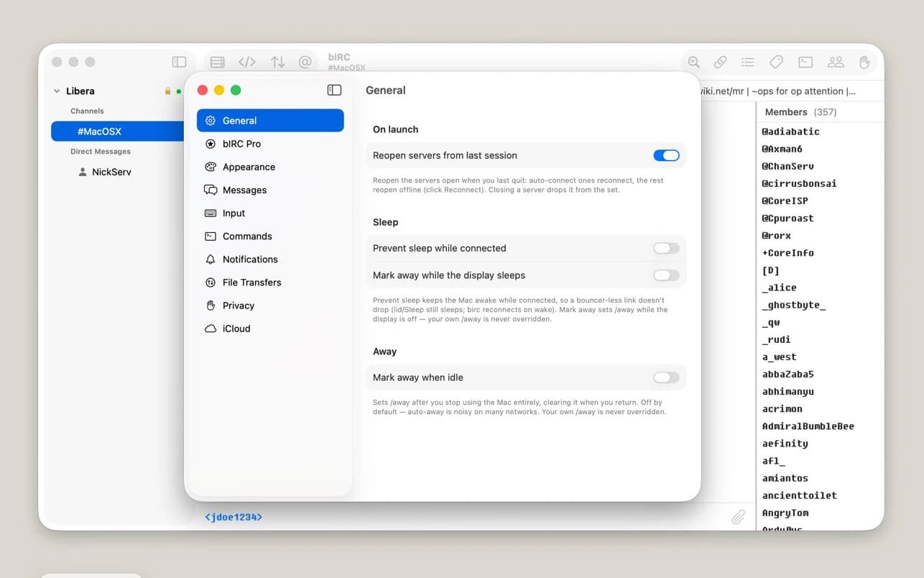Screen dimensions: 924x578
Task: Toggle the sidebar in the settings window
Action: tap(334, 90)
